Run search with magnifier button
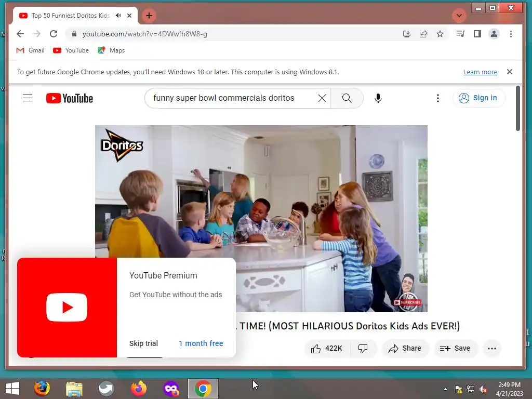The height and width of the screenshot is (399, 532). tap(347, 98)
